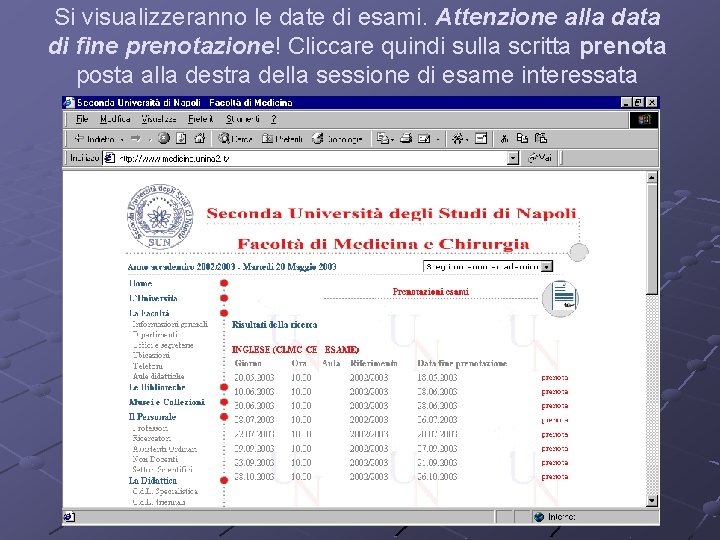Screen dimensions: 720x540
Task: Open the back button history dropdown arrow
Action: [122, 139]
